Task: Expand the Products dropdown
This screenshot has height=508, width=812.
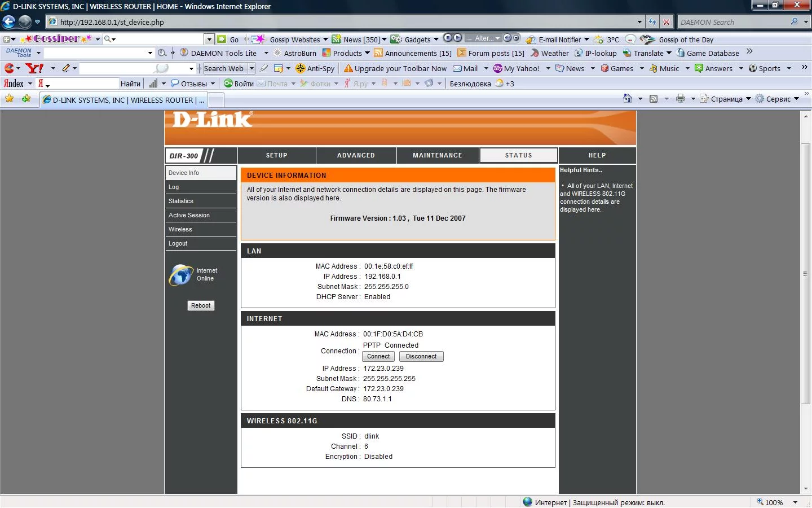Action: (x=367, y=53)
